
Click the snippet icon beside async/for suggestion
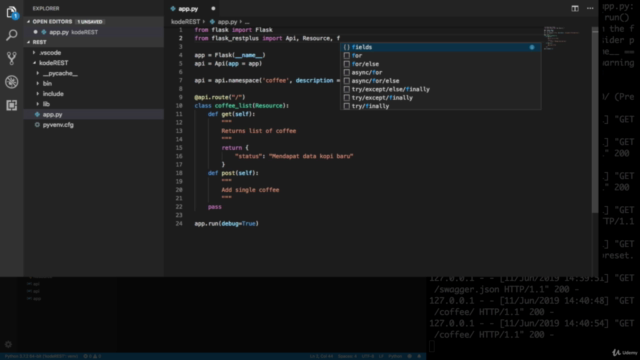[x=347, y=73]
